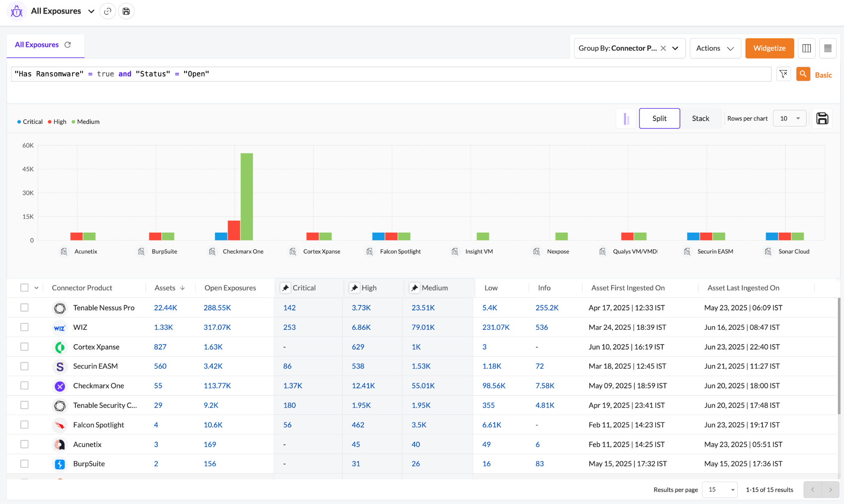Screen dimensions: 844x504
Task: Unpin the High column
Action: tap(354, 288)
